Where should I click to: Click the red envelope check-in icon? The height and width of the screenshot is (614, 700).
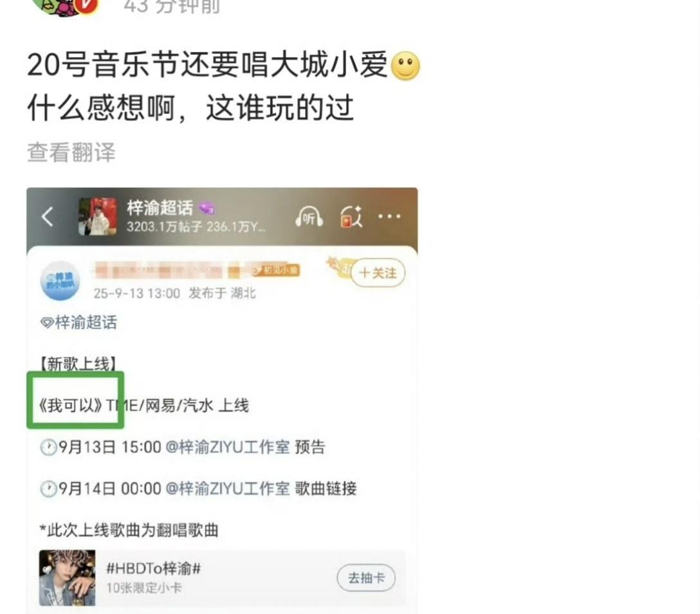tap(351, 217)
